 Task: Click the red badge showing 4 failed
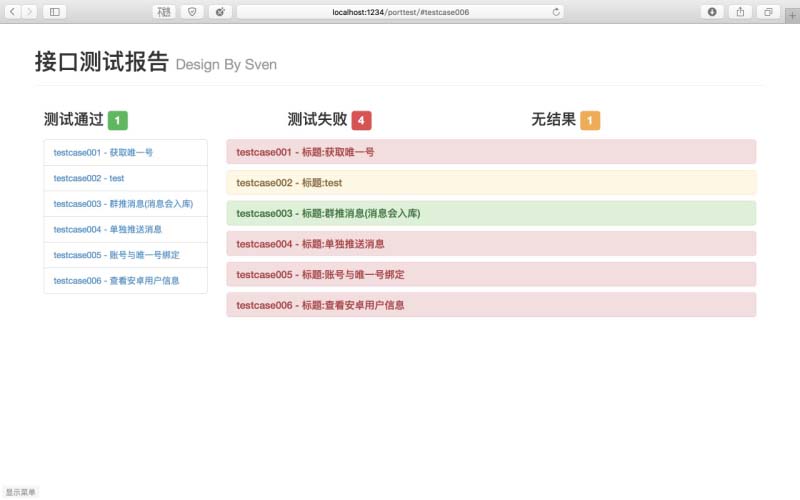click(361, 120)
